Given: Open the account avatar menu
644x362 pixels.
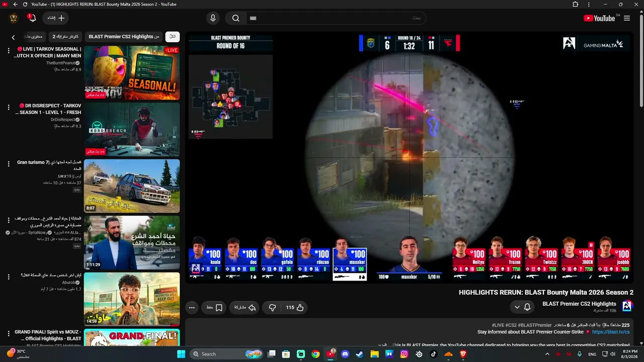Looking at the screenshot, I should [14, 18].
